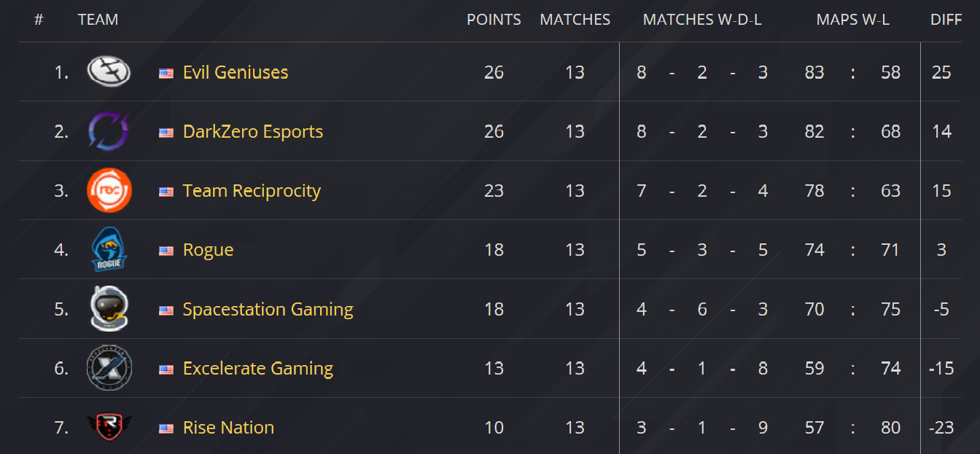Image resolution: width=980 pixels, height=454 pixels.
Task: Click the MAPS W-L column header
Action: coord(852,20)
